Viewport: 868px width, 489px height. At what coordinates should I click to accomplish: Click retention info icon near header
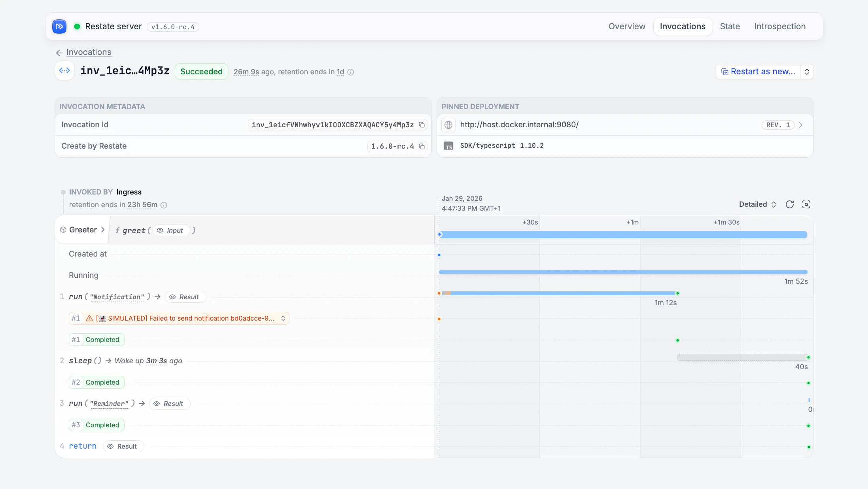(350, 72)
